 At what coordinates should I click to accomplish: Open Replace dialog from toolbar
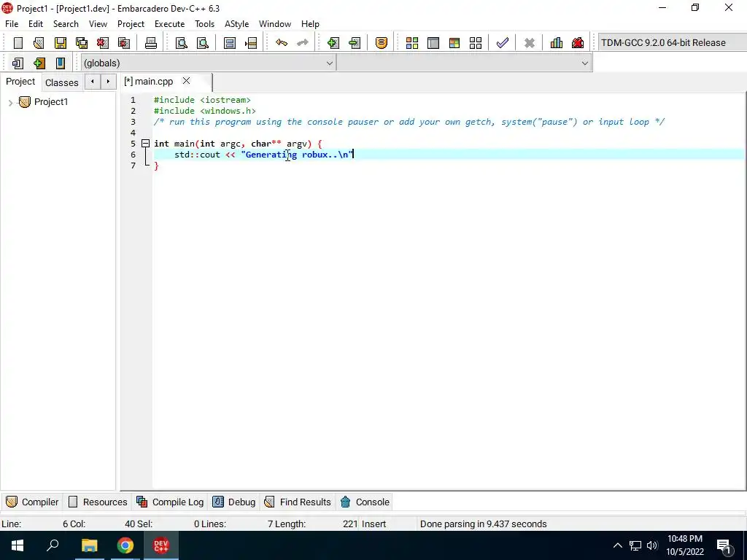pos(203,43)
